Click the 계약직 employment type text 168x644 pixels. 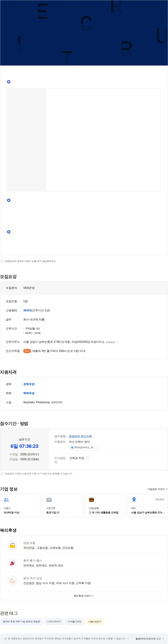click(27, 310)
